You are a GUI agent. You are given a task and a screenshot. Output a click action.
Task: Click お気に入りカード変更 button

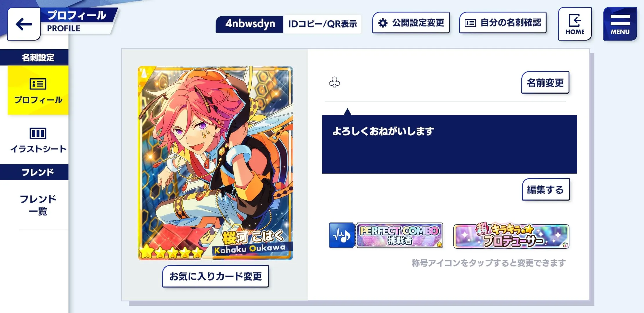[215, 276]
